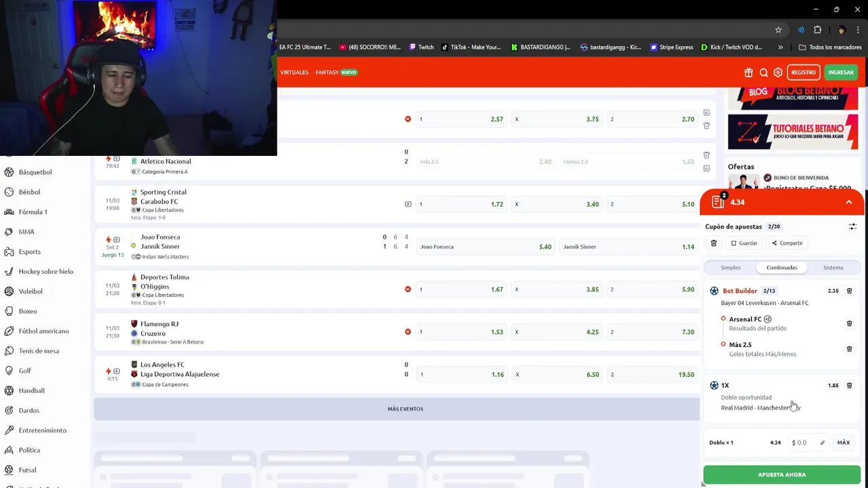
Task: Open Voleibol in sports sidebar
Action: (31, 291)
